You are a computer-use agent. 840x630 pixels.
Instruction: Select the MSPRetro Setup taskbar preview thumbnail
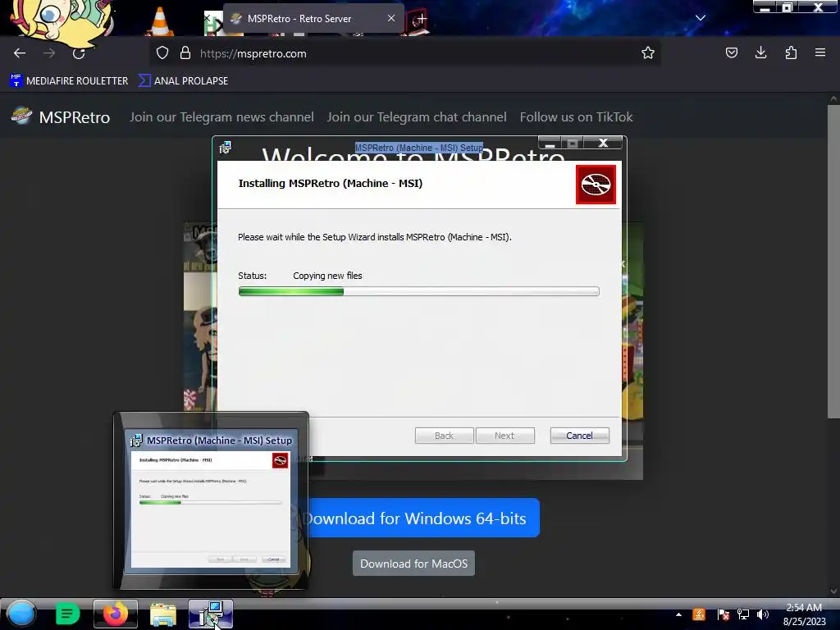click(x=211, y=500)
